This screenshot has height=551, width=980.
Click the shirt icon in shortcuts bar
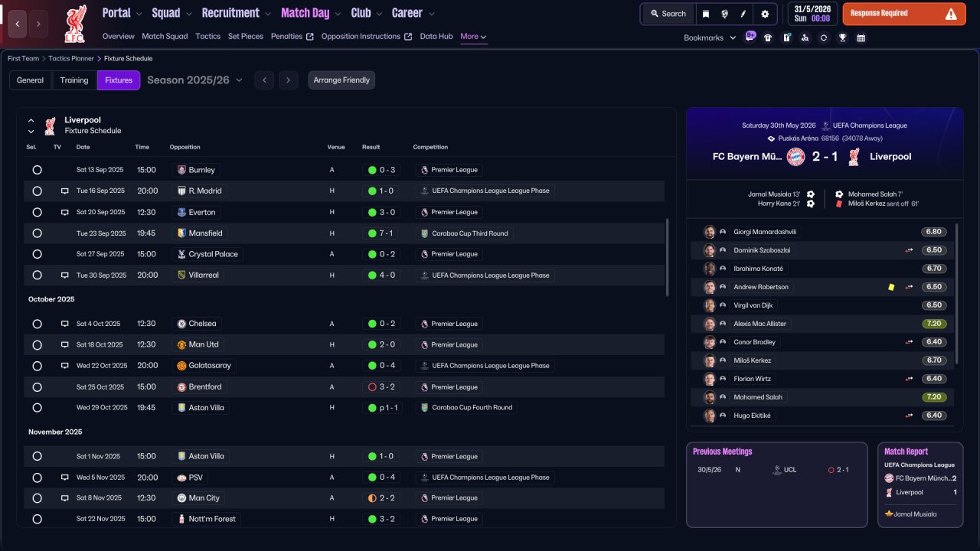point(768,37)
